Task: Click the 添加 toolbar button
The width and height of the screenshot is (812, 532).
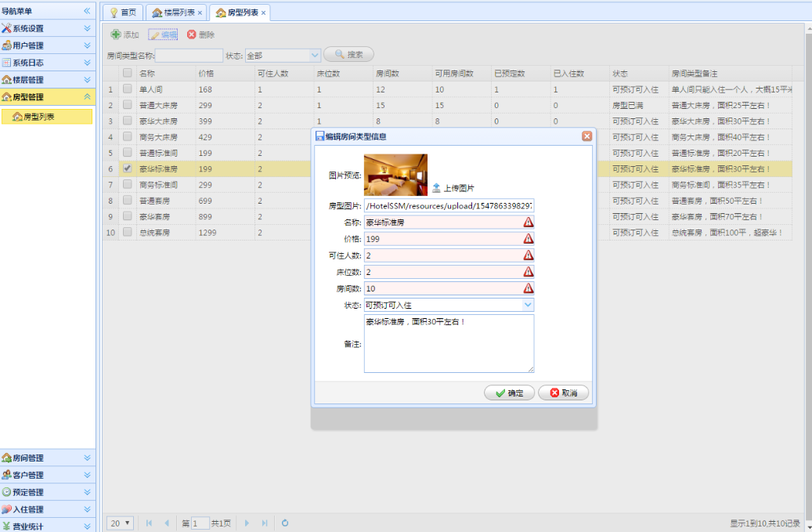Action: point(125,34)
